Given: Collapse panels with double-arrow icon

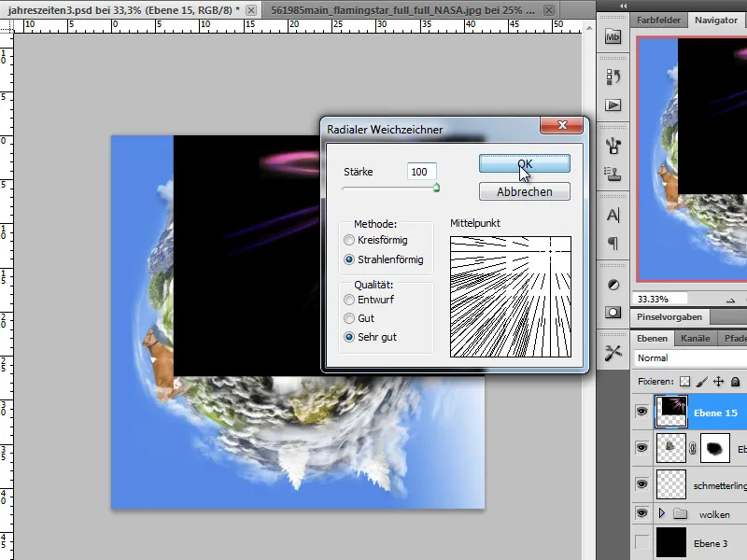Looking at the screenshot, I should click(623, 6).
